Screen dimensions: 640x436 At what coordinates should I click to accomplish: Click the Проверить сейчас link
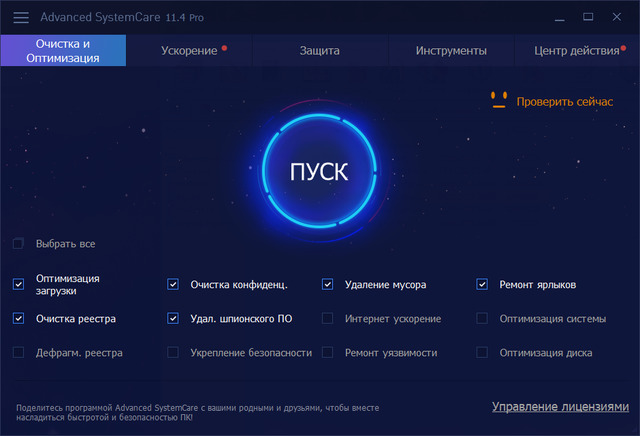pos(564,102)
